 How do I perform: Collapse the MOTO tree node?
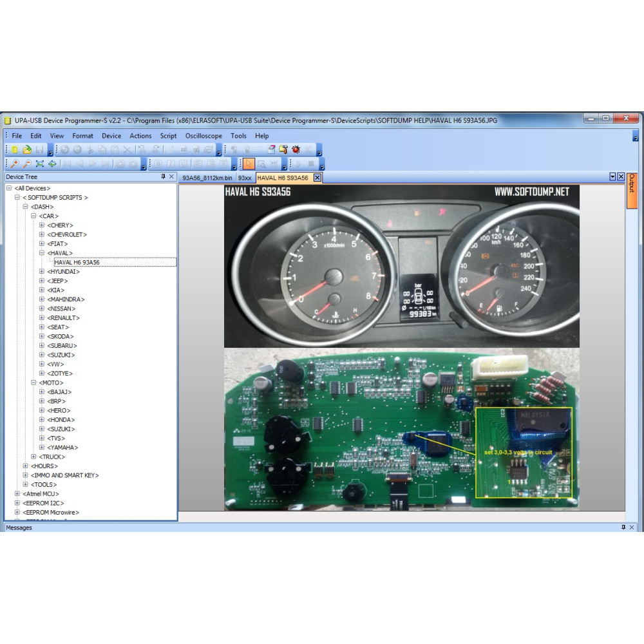pyautogui.click(x=33, y=383)
